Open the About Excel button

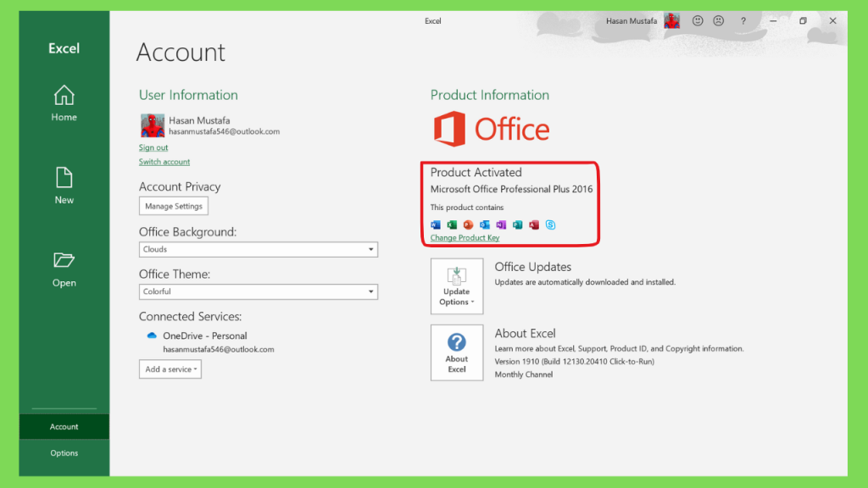point(457,352)
